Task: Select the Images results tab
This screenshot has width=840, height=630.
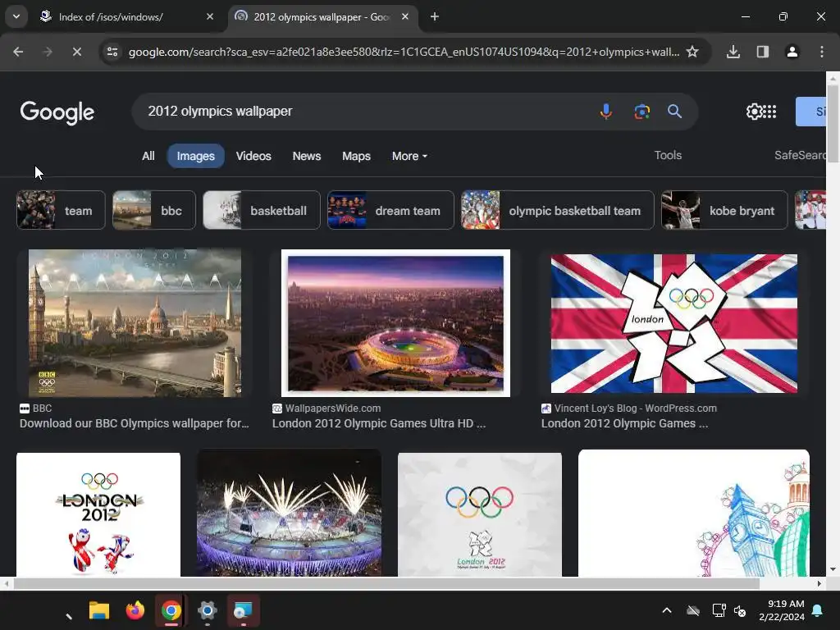Action: tap(195, 157)
